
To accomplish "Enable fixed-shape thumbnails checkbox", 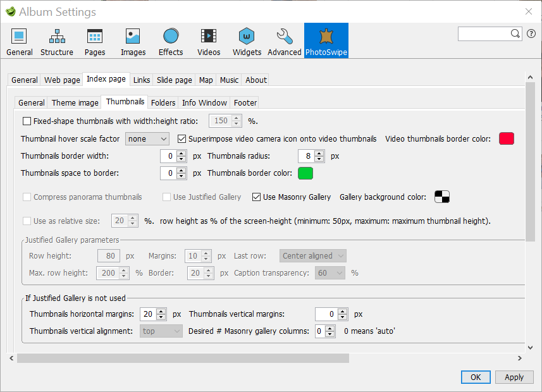I will point(27,121).
